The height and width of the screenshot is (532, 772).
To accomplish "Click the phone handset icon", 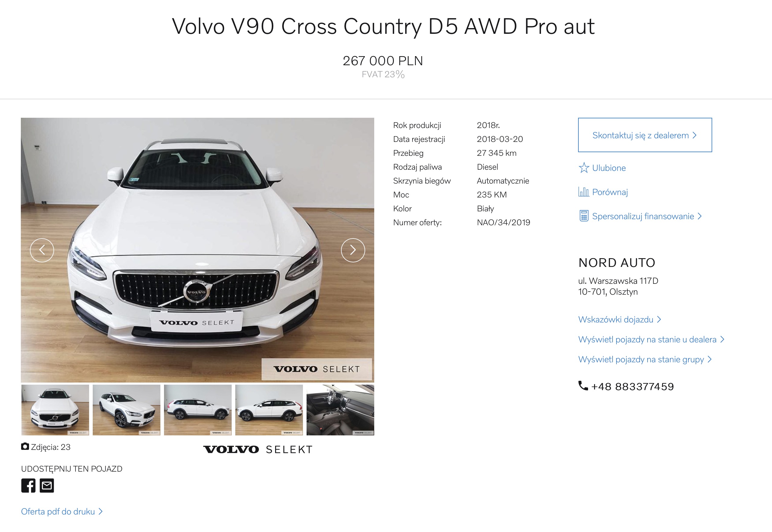I will 583,386.
